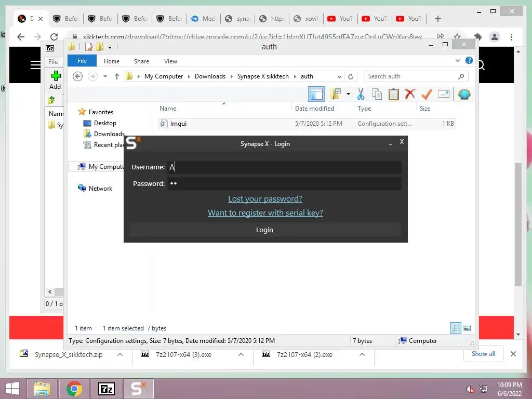
Task: Click the Back arrow in Explorer
Action: point(78,76)
